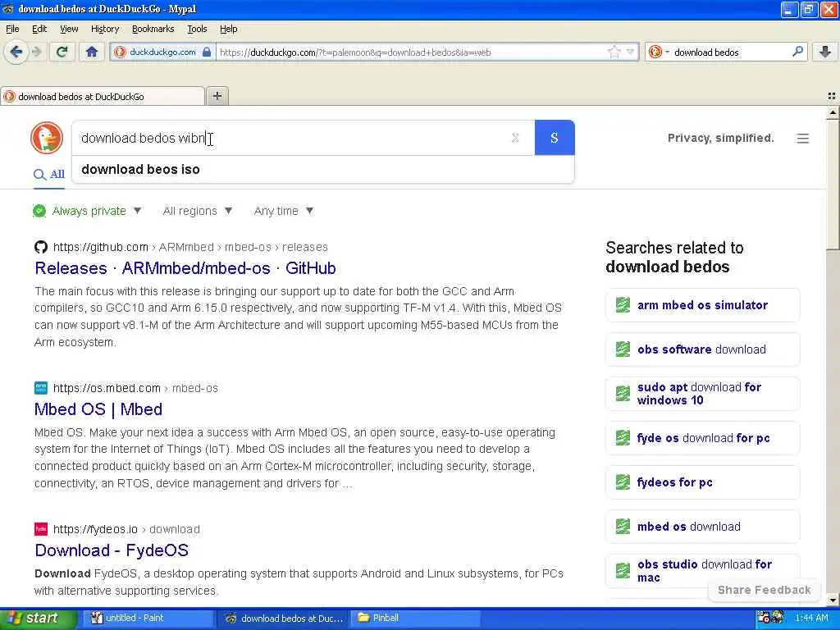Select the 'download beos iso' suggestion
Image resolution: width=840 pixels, height=630 pixels.
323,169
